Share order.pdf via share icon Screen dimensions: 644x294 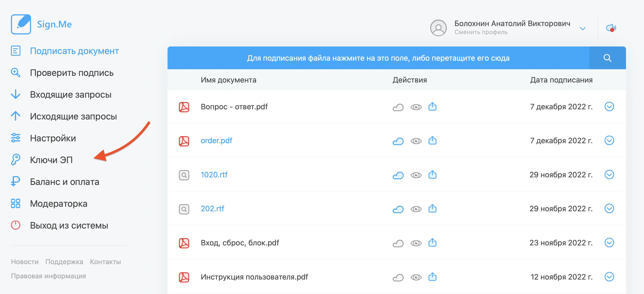(x=432, y=140)
